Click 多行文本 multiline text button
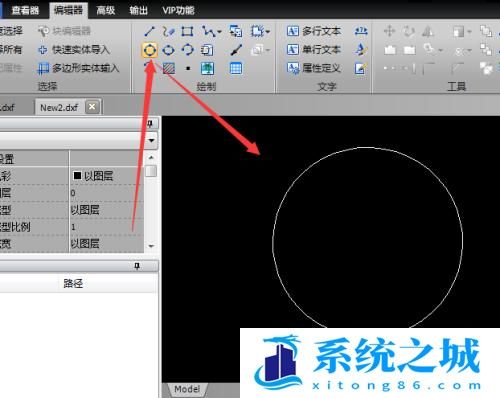The height and width of the screenshot is (398, 500). click(x=314, y=31)
